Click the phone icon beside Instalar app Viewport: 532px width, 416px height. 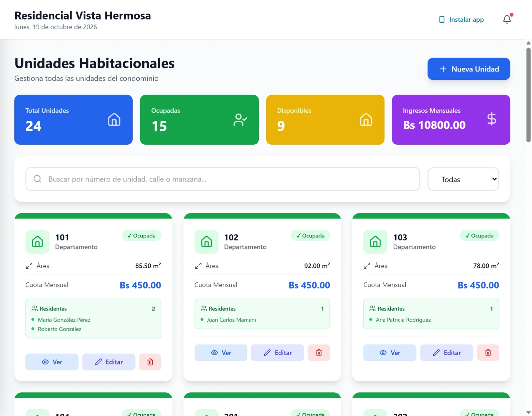(442, 20)
